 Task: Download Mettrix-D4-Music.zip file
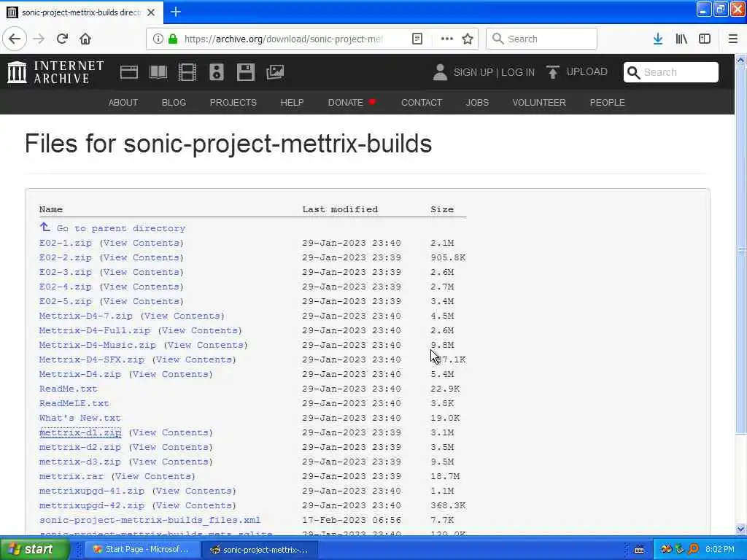97,345
